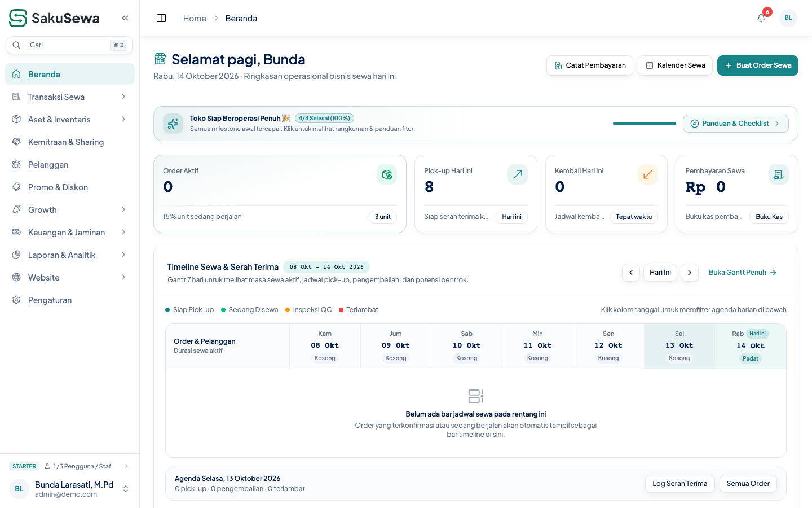
Task: Expand Website submenu chevron
Action: click(x=123, y=277)
